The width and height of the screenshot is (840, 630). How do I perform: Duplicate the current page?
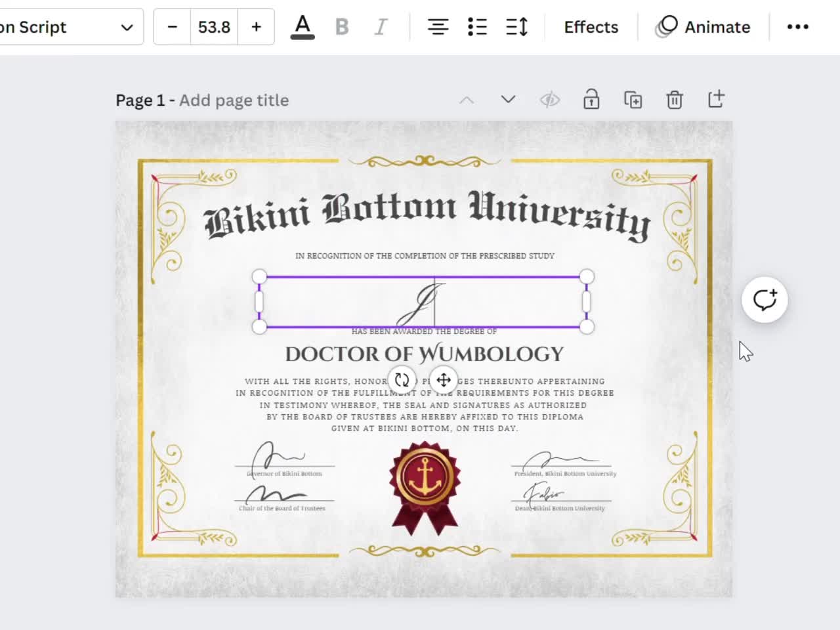pyautogui.click(x=632, y=99)
